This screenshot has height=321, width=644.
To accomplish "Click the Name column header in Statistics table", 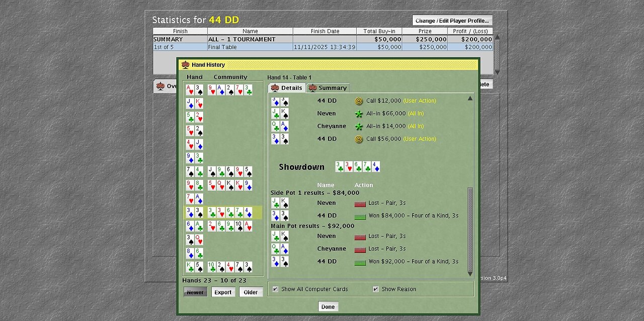I will [250, 31].
